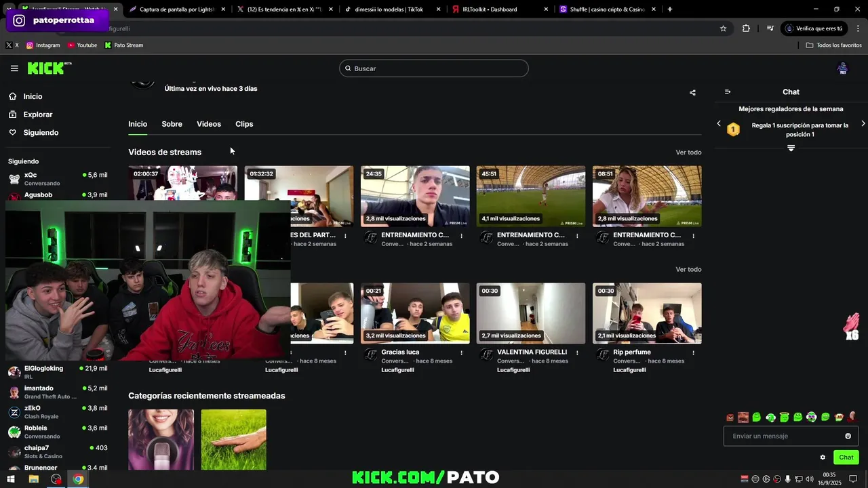868x488 pixels.
Task: Open the microphone category thumbnail
Action: 161,439
